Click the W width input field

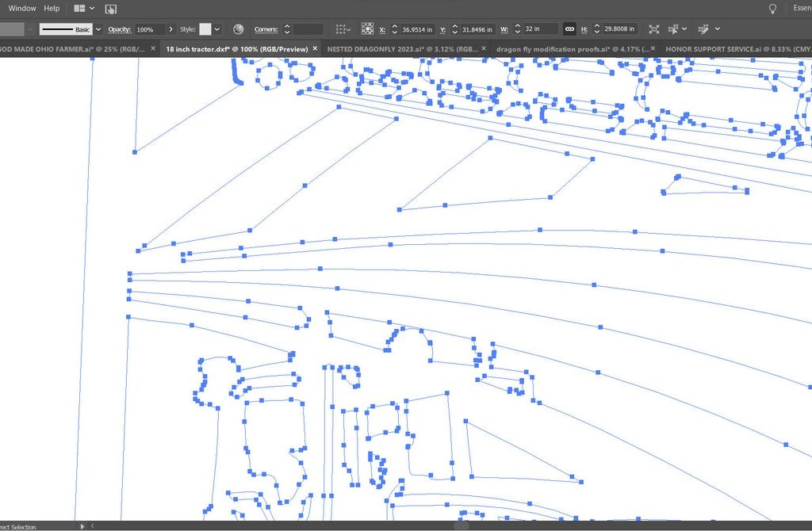point(542,29)
